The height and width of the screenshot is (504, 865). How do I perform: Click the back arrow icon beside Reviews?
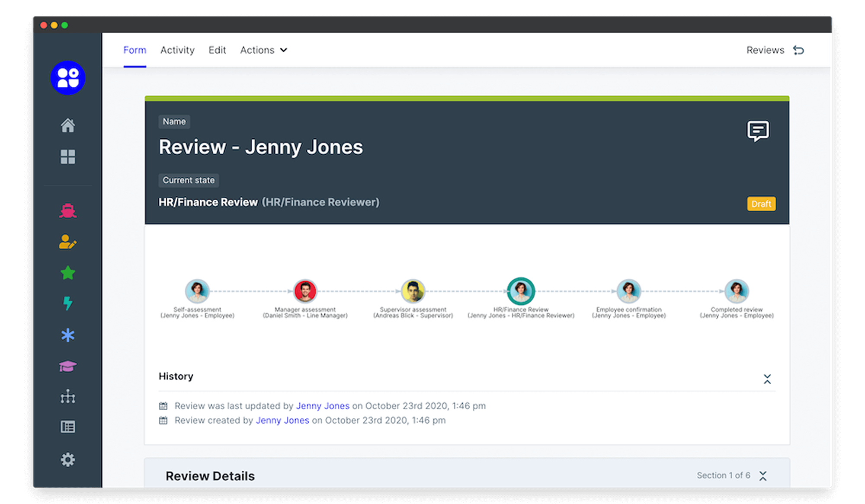[x=798, y=50]
